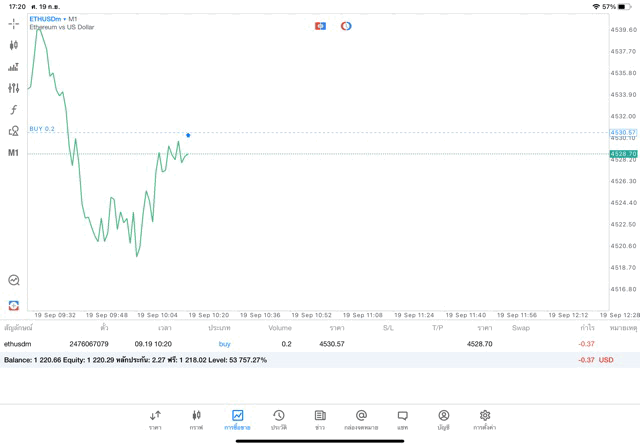Switch to the ราคา quotes tab

(155, 419)
